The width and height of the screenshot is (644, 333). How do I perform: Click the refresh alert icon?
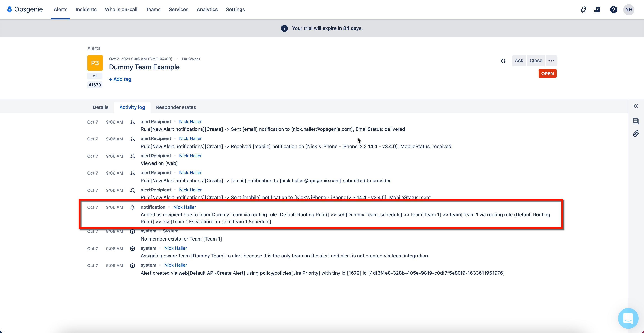(x=503, y=61)
